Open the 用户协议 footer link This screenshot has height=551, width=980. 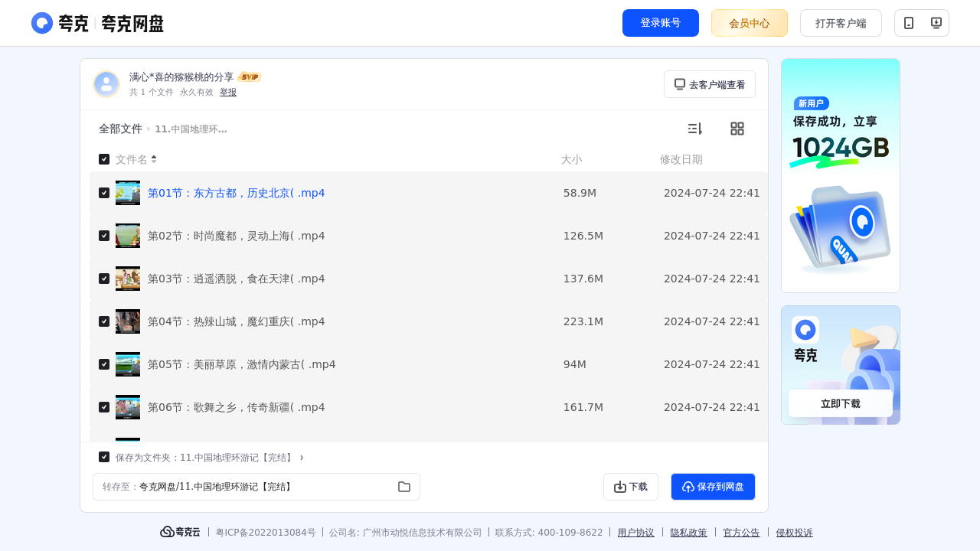point(636,533)
